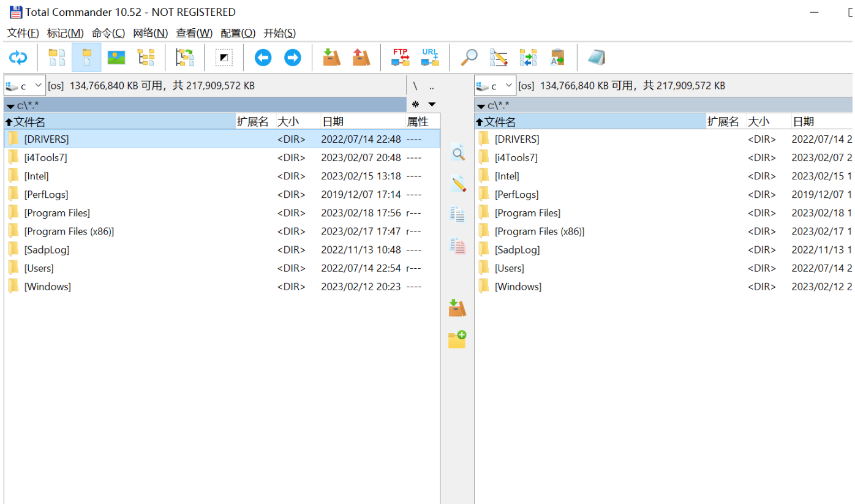Open left panel directory history down arrow
Viewport: 855px width, 504px height.
(x=432, y=105)
